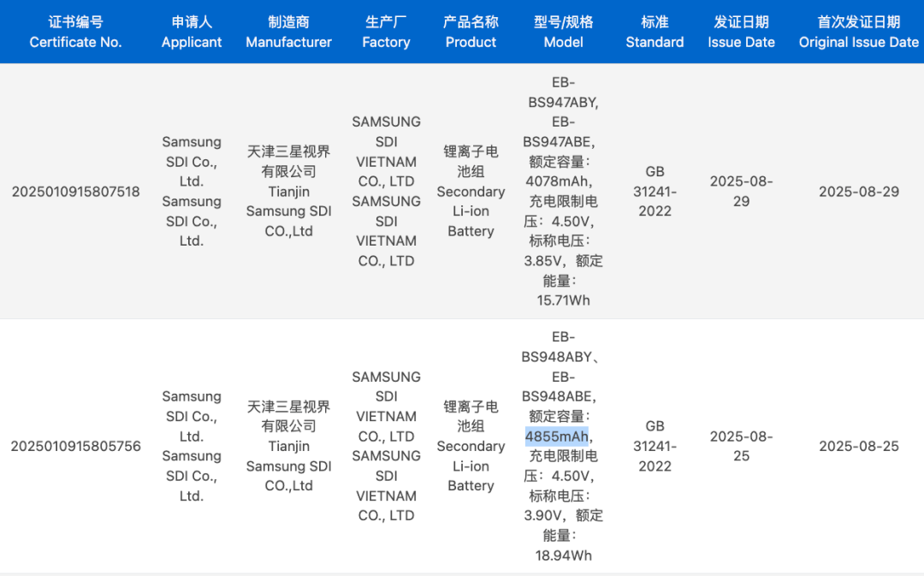Image resolution: width=924 pixels, height=576 pixels.
Task: Click original issue date 2025-08-29
Action: pyautogui.click(x=859, y=192)
